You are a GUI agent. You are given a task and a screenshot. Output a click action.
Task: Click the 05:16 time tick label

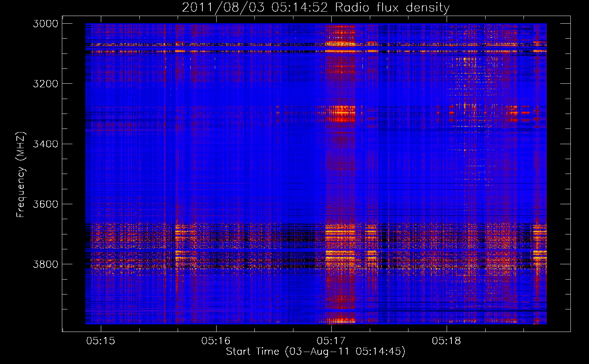(x=216, y=341)
